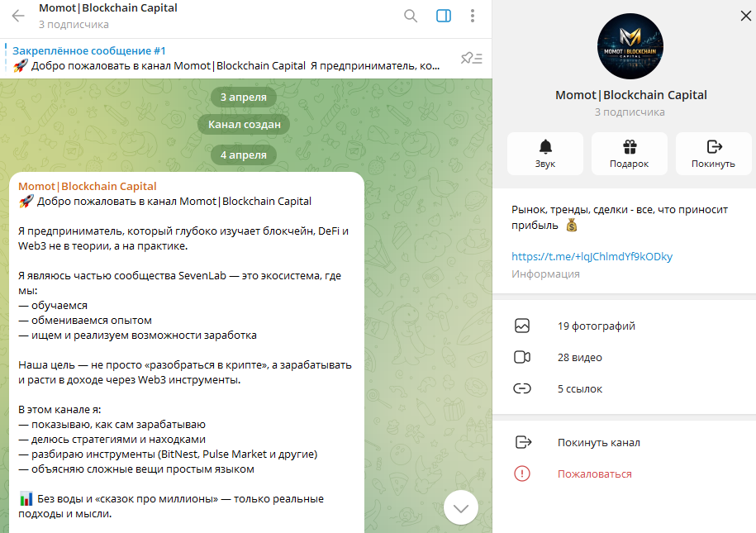Screen dimensions: 756x533
Task: Click Momot|Blockchain Capital sender name in message
Action: click(88, 186)
